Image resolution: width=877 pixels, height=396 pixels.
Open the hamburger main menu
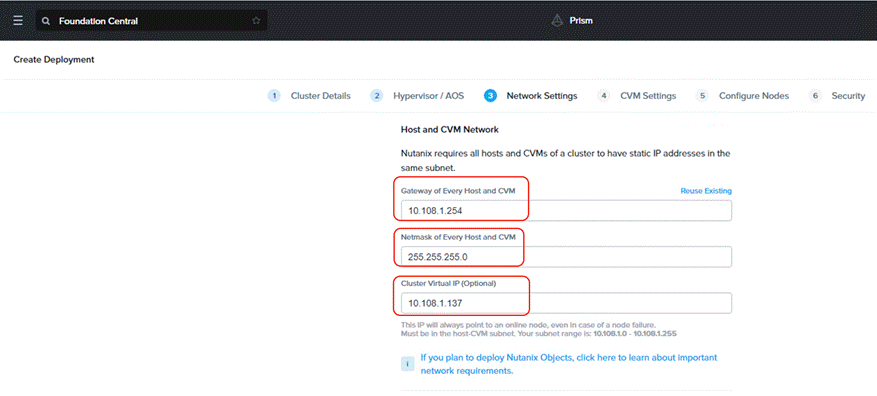pos(18,21)
